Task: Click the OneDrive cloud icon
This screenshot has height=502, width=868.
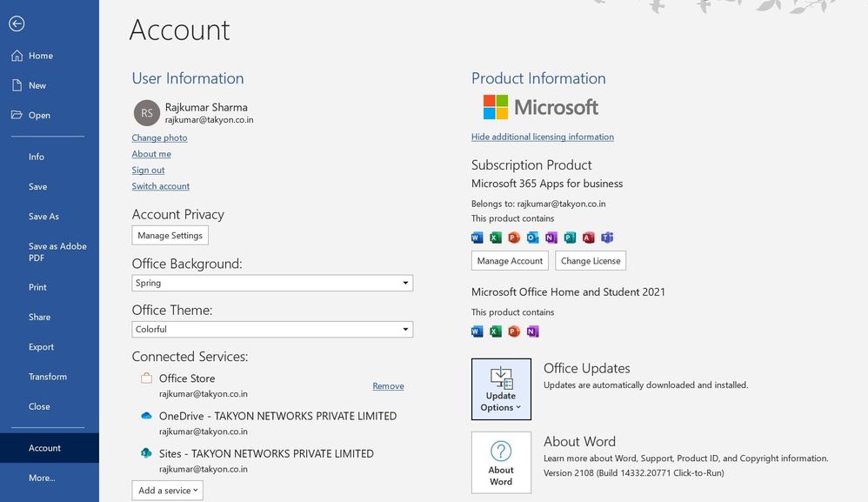Action: [x=146, y=416]
